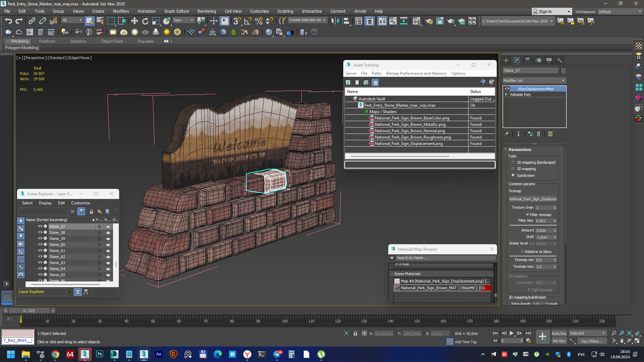Open the Modifier List dropdown

(x=534, y=81)
